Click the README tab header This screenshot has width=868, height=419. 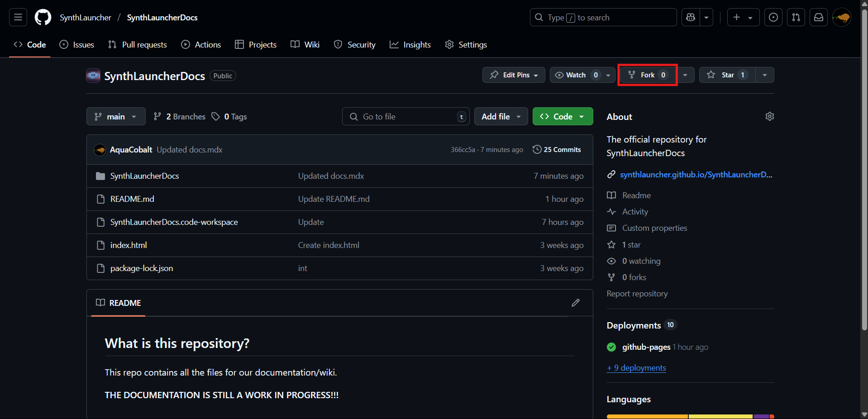(119, 303)
